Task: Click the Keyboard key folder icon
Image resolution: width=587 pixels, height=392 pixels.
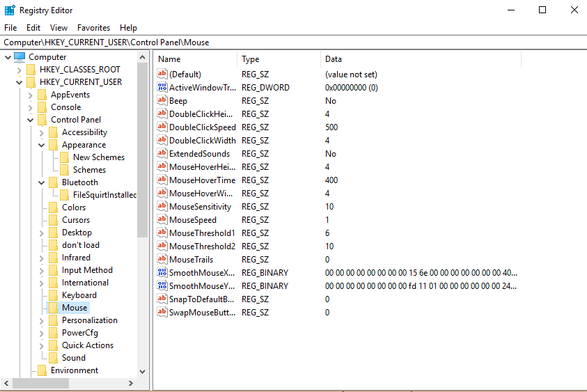Action: coord(53,295)
